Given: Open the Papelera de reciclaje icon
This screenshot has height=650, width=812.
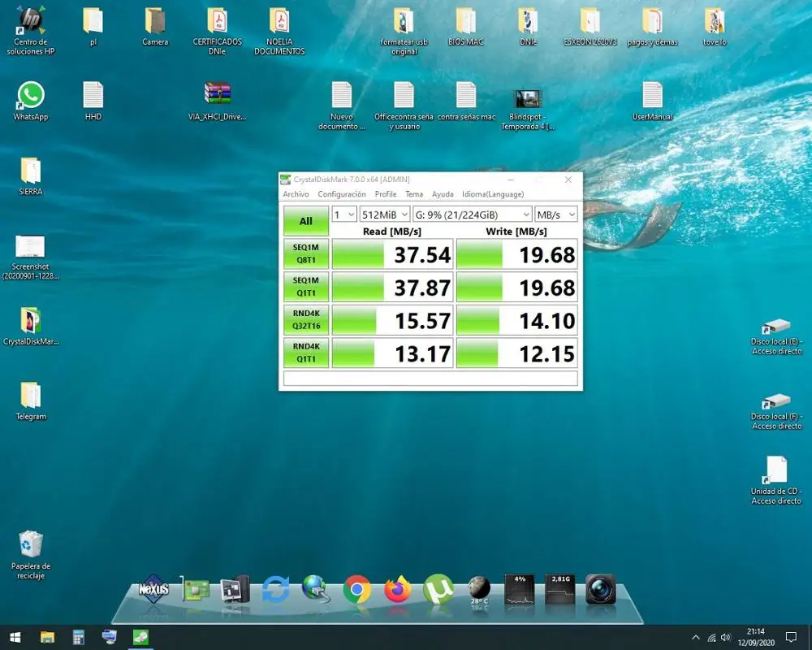Looking at the screenshot, I should (31, 544).
